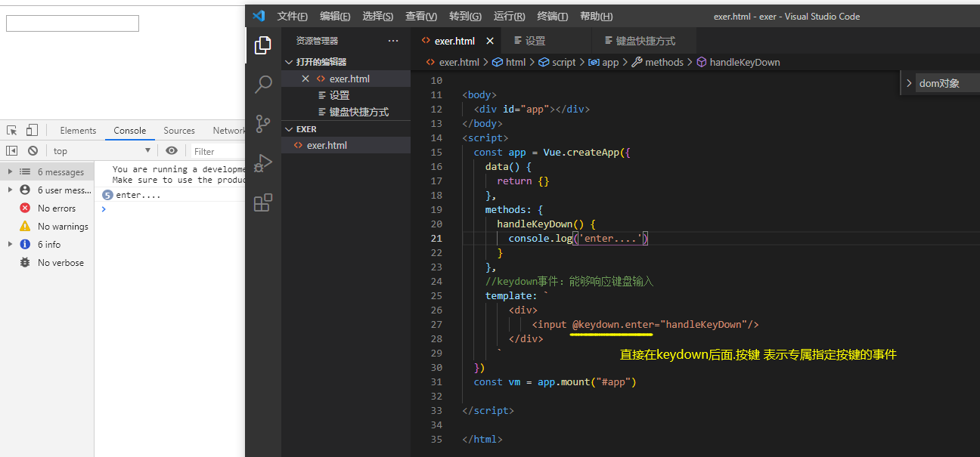The width and height of the screenshot is (980, 457).
Task: Select No errors filter row
Action: pos(47,208)
